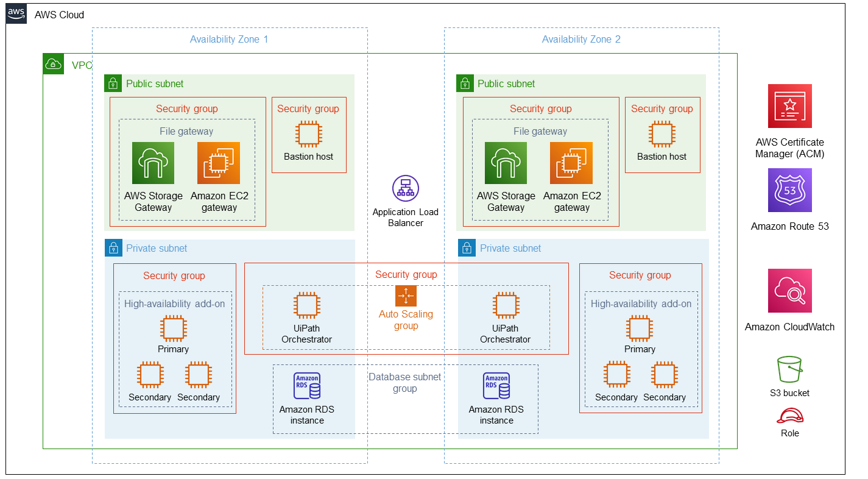
Task: Select the "Amazon Route 53" caption
Action: [789, 226]
